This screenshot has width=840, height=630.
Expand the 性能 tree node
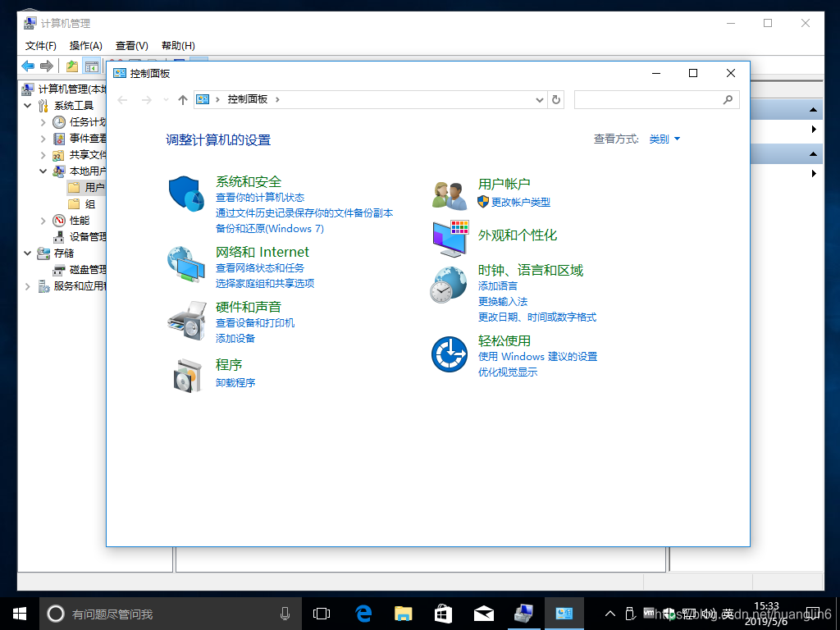coord(43,221)
